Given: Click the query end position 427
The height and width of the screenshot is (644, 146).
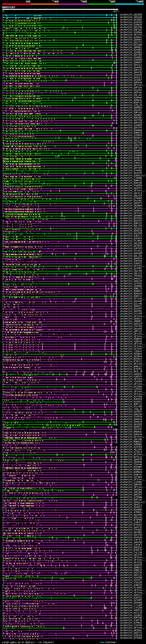Looking at the screenshot, I should tap(115, 11).
